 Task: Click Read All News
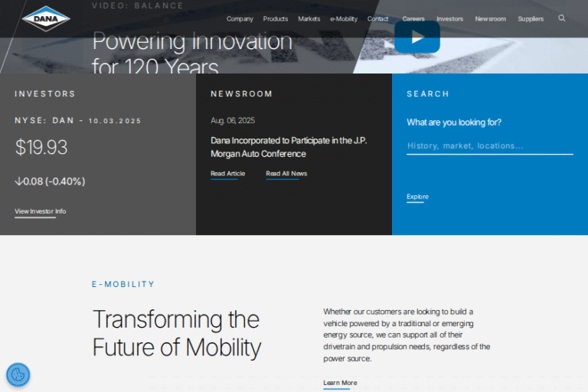[286, 174]
